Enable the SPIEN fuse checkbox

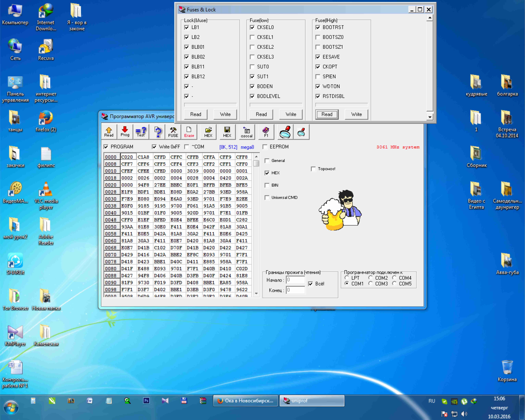point(318,76)
